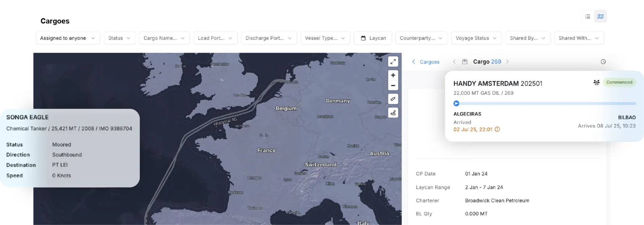Open the Voyage Status filter

click(476, 38)
